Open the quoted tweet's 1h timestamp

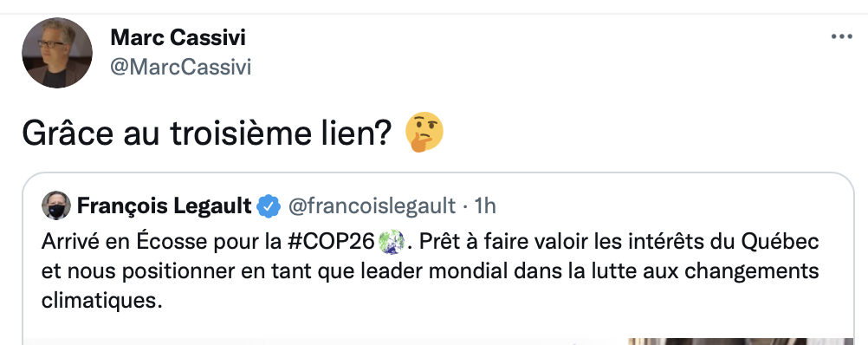tap(485, 206)
